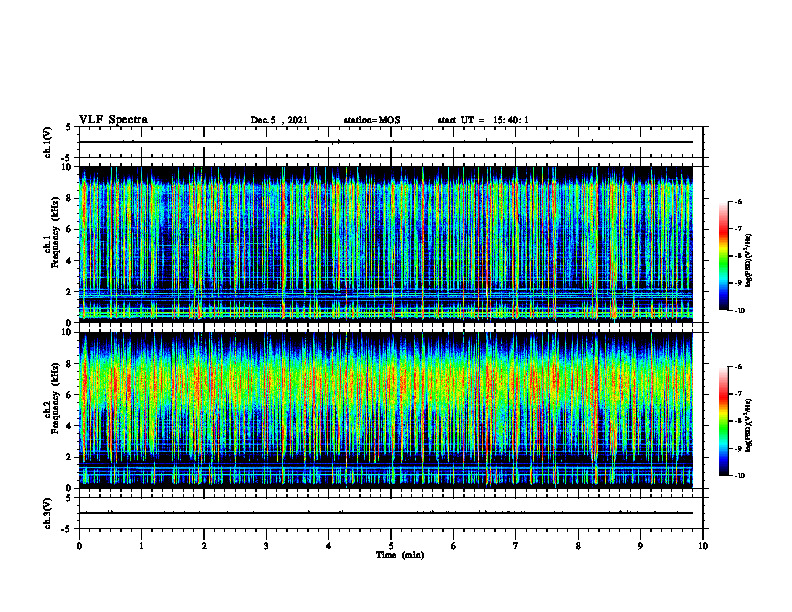This screenshot has width=792, height=612.
Task: Click the "6" kHz tick on ch.2 axis
Action: (x=69, y=395)
